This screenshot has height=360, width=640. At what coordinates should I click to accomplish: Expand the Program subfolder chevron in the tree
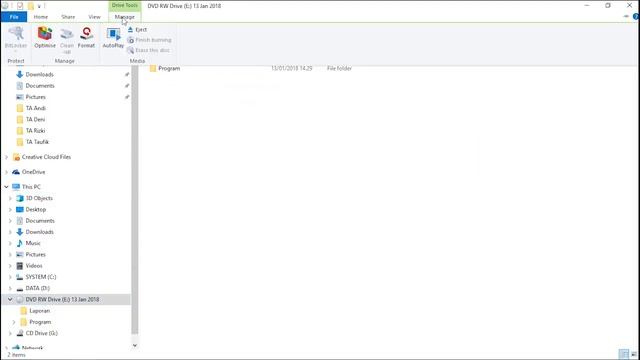click(x=14, y=322)
